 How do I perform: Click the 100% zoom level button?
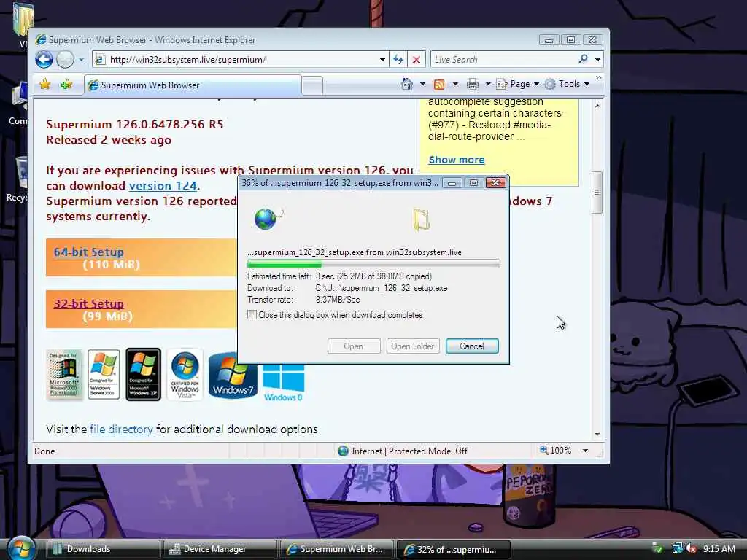[555, 451]
